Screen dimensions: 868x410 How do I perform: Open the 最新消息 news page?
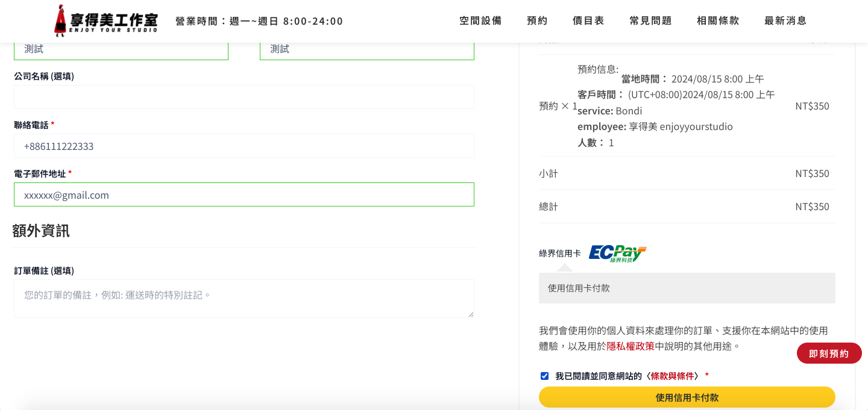pyautogui.click(x=785, y=20)
